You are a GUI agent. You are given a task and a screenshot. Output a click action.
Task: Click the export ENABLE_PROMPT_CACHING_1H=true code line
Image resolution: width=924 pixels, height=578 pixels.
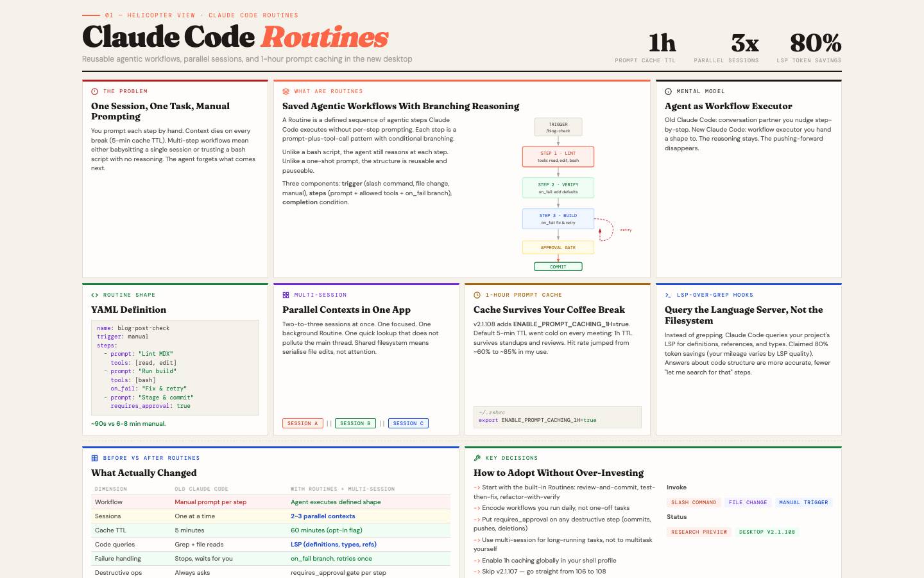coord(538,420)
